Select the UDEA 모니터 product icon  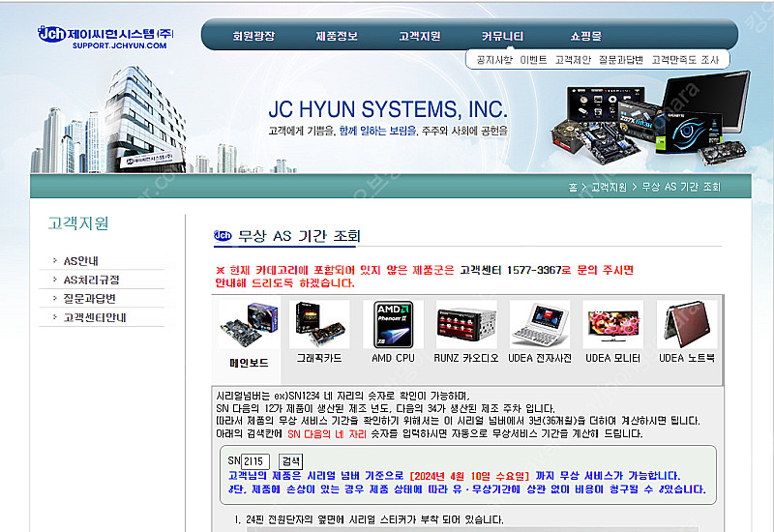pyautogui.click(x=613, y=324)
